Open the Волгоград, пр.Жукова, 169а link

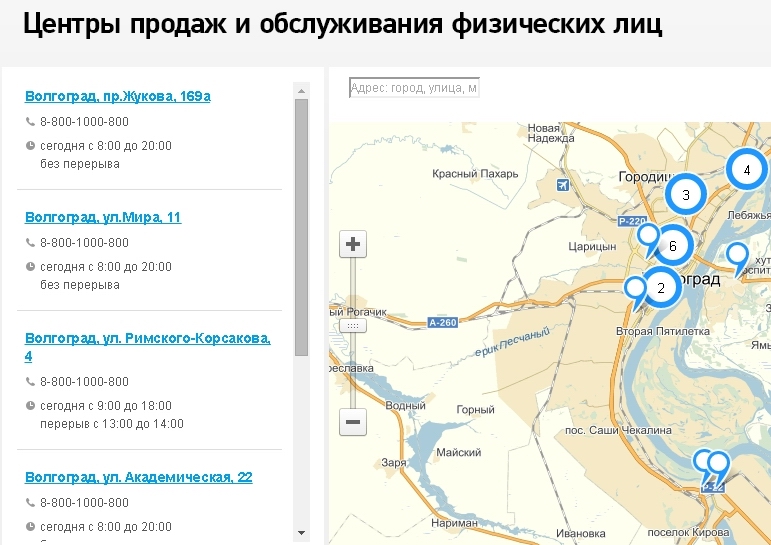point(117,97)
